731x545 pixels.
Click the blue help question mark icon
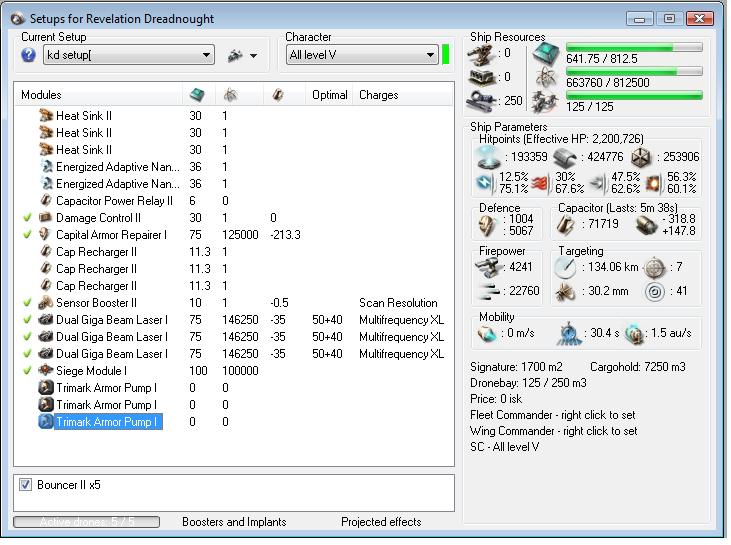point(28,55)
